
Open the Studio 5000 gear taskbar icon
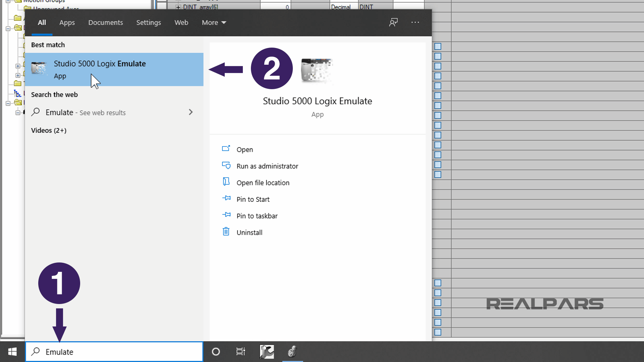(292, 352)
